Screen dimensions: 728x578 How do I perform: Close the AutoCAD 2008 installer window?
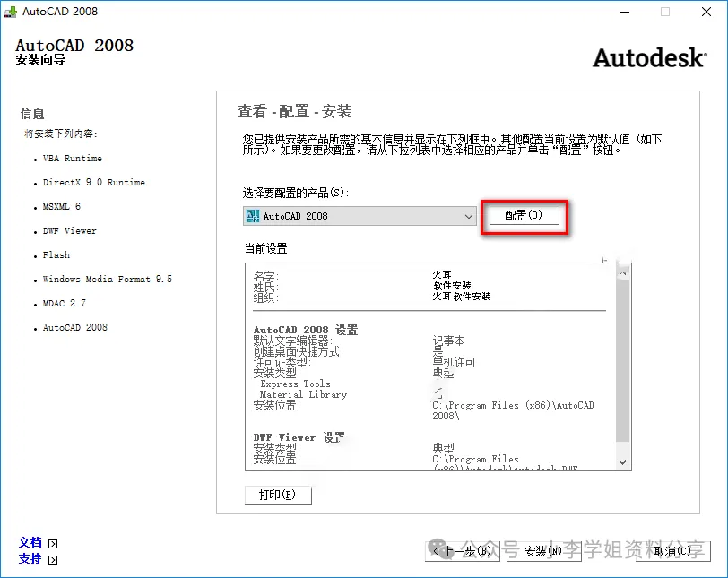(706, 12)
